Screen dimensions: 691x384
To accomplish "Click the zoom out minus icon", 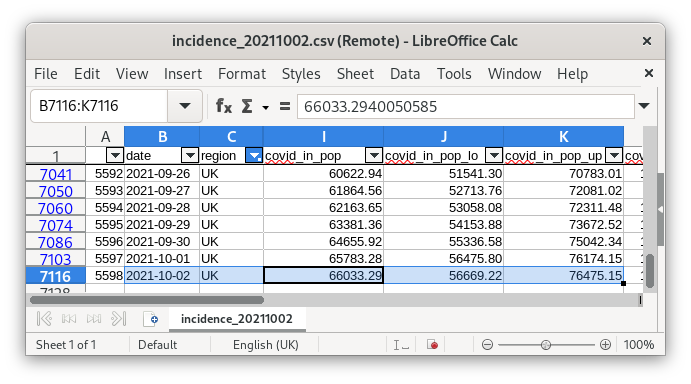I will click(x=487, y=344).
